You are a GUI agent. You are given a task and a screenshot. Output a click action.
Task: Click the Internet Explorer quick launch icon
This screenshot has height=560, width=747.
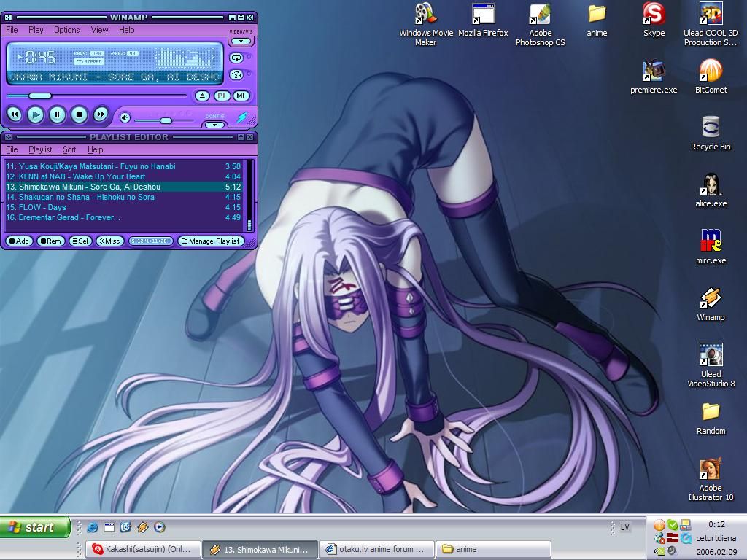[x=93, y=527]
